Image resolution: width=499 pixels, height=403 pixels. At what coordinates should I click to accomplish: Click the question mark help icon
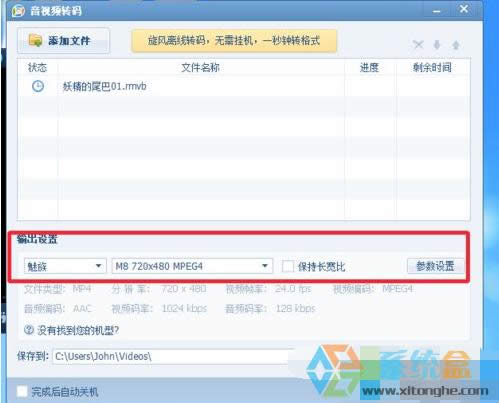click(x=29, y=330)
